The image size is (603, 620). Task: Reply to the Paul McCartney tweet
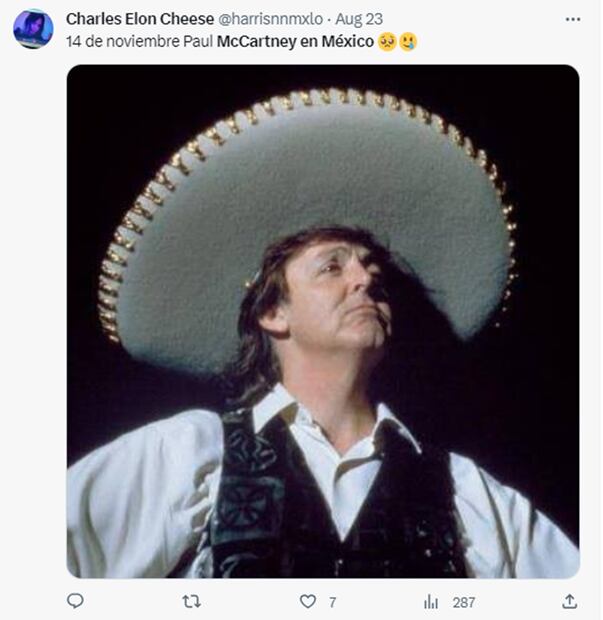coord(75,601)
